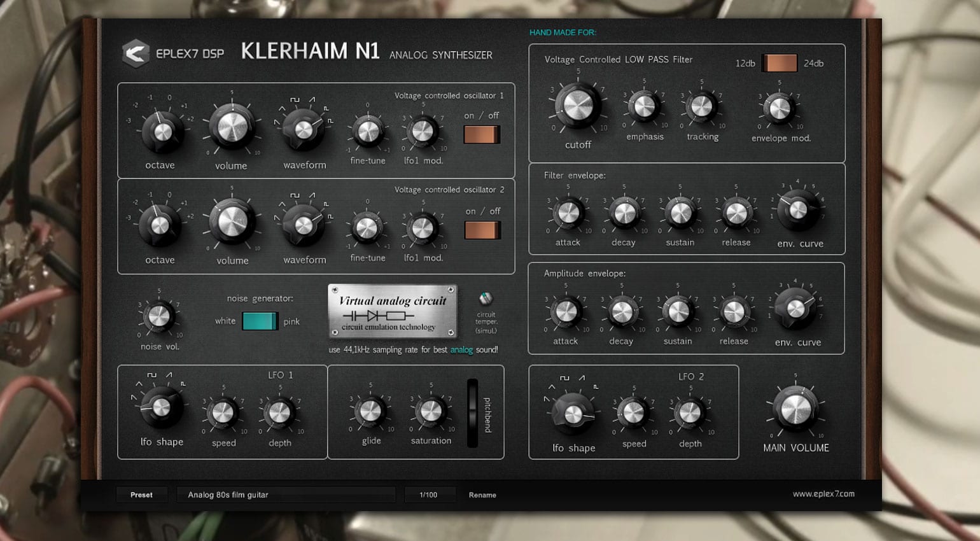
Task: Click the filter cutoff knob
Action: click(x=578, y=105)
